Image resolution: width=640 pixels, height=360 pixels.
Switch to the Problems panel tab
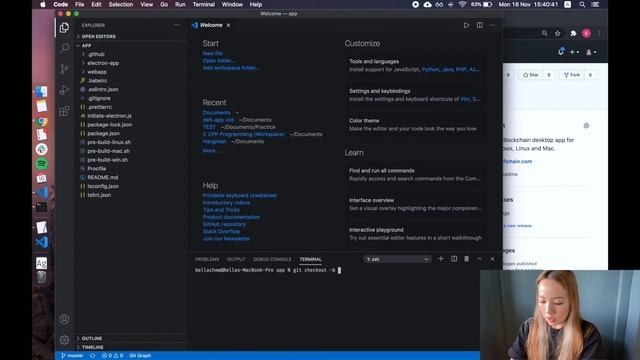coord(207,259)
